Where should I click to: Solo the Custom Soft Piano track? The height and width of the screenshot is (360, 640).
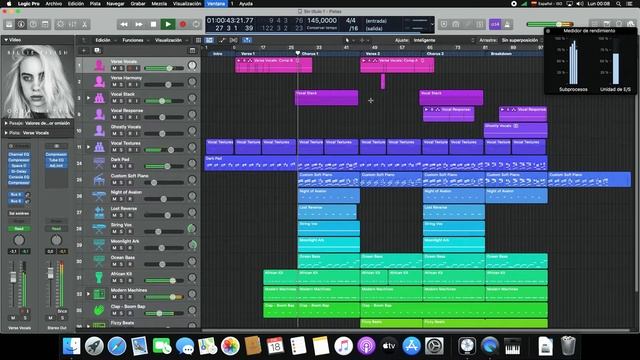(x=121, y=182)
